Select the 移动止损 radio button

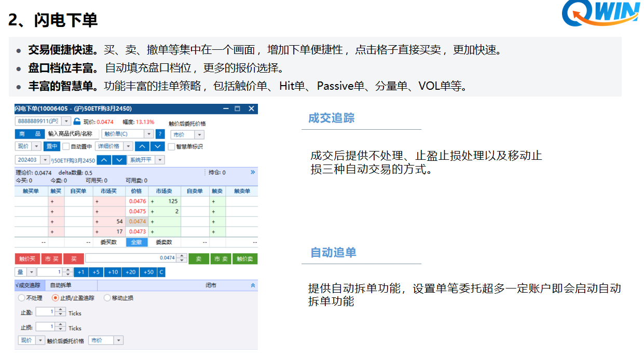coord(106,297)
